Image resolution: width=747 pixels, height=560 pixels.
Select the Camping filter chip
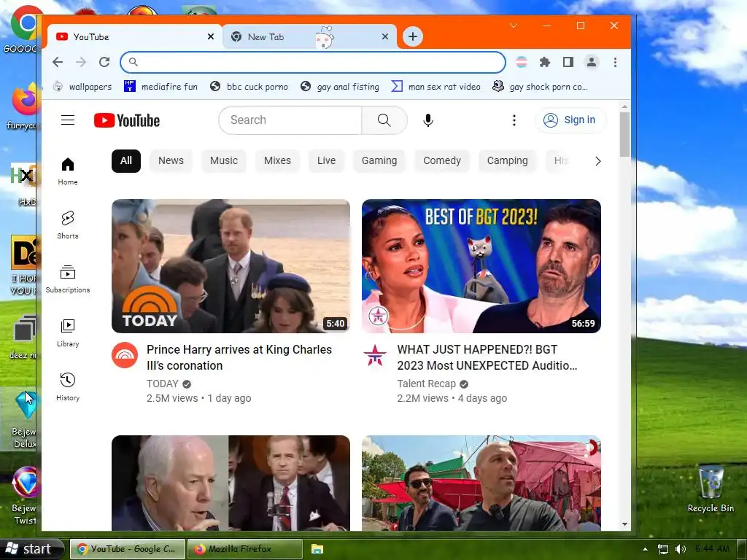pyautogui.click(x=507, y=161)
